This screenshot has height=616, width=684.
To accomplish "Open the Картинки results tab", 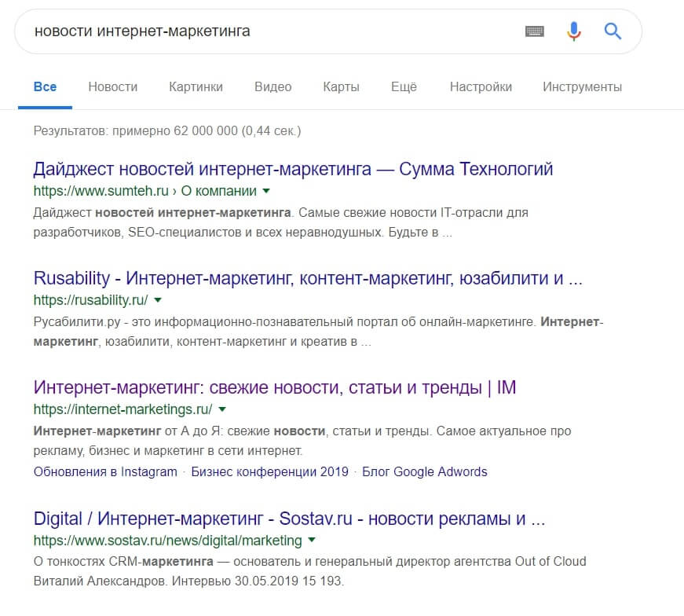I will (196, 88).
